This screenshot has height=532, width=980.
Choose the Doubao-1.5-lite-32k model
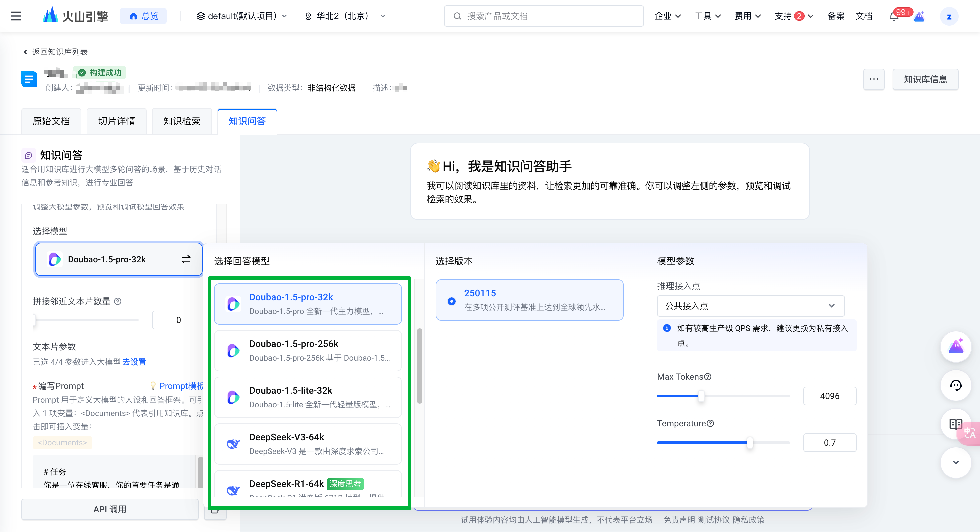coord(308,397)
